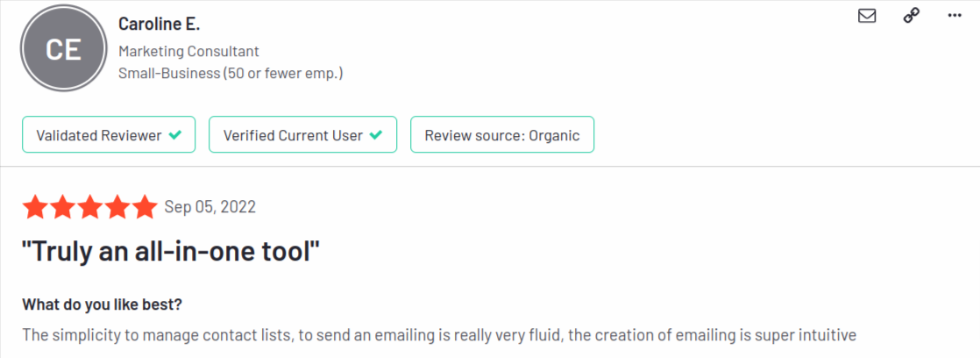Click the Verified Current User green checkmark
Image resolution: width=980 pixels, height=358 pixels.
point(376,135)
